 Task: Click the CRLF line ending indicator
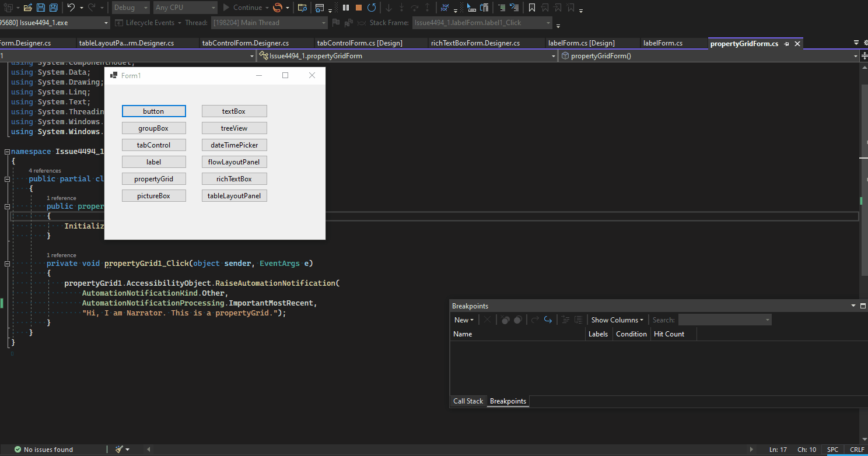coord(857,450)
